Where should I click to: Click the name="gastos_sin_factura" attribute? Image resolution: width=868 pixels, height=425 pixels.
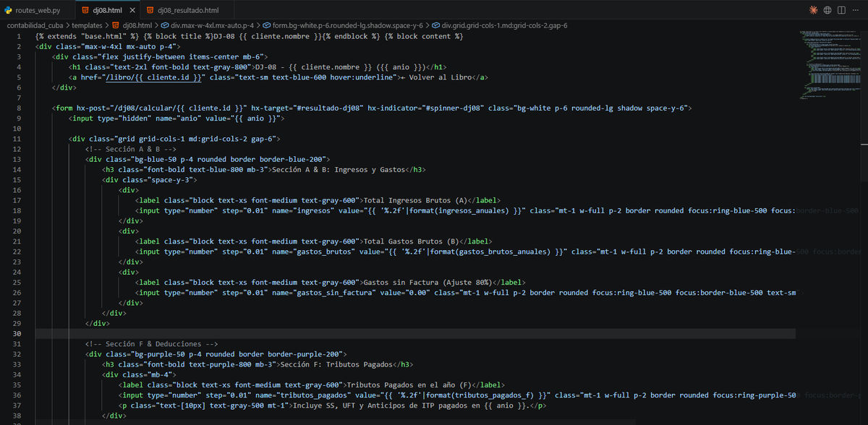325,293
